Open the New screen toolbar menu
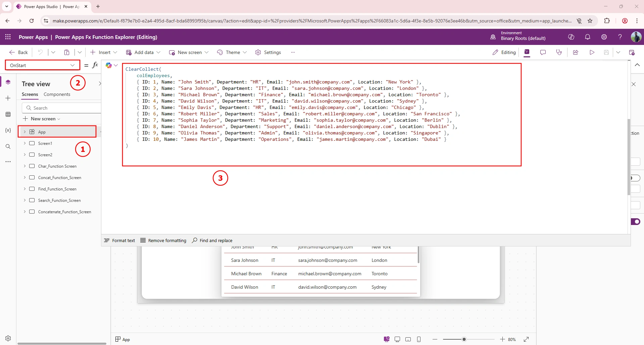Screen dimensions: 644x345 point(189,52)
